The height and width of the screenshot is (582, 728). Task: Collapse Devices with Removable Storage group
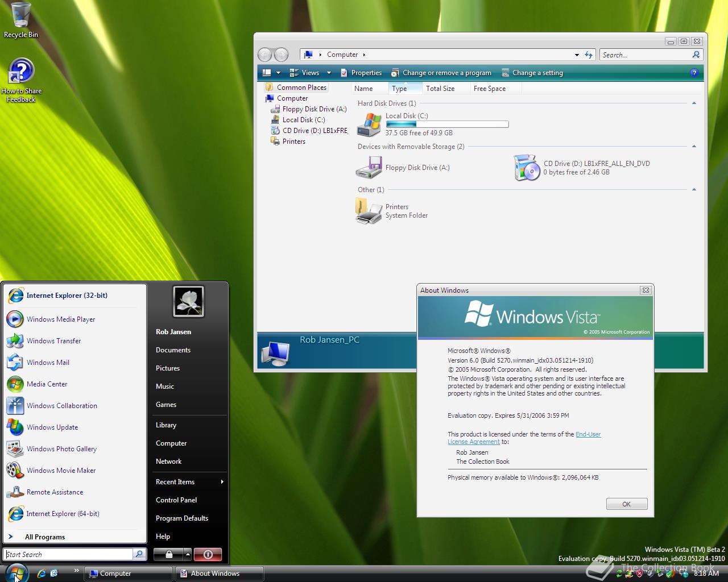pos(694,147)
